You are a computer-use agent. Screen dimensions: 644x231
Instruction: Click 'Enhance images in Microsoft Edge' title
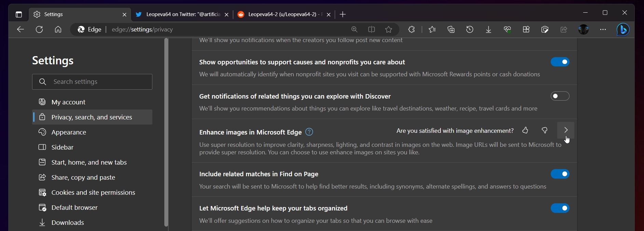tap(250, 132)
